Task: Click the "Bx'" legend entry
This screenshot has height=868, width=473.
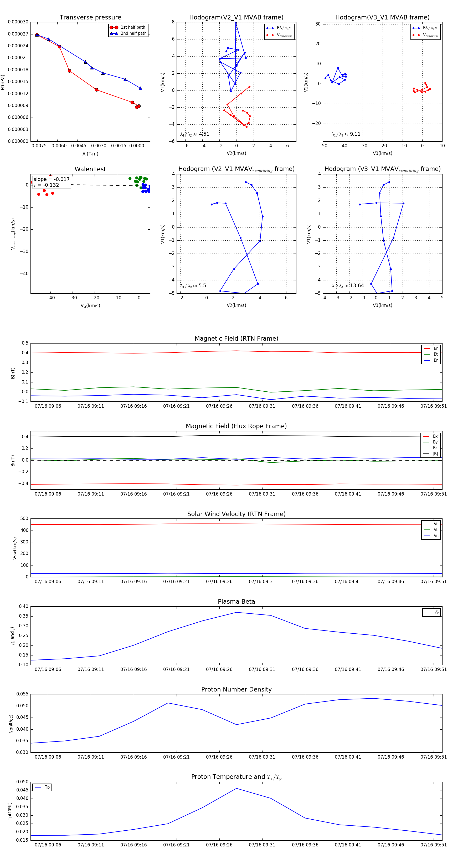Action: coord(431,436)
